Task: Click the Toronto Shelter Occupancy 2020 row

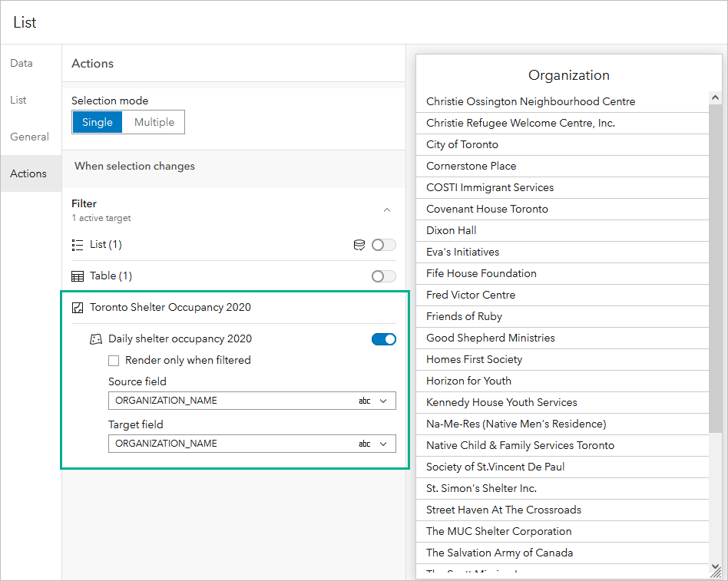Action: [234, 308]
